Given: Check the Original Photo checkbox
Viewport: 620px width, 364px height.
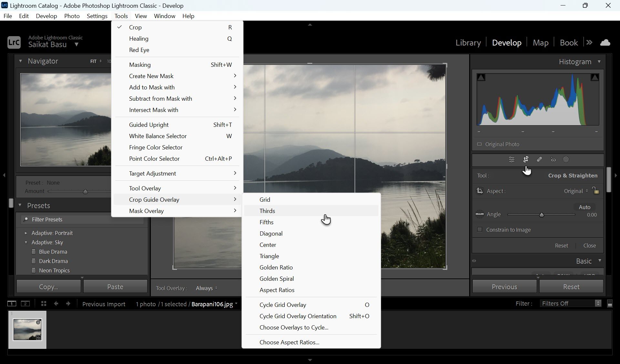Looking at the screenshot, I should coord(480,144).
